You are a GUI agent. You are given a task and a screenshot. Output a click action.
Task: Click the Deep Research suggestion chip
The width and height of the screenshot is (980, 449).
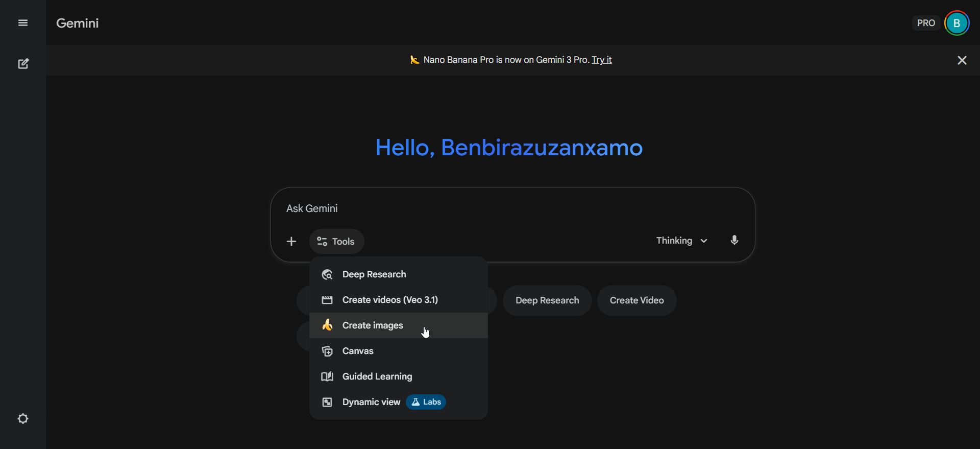[547, 300]
